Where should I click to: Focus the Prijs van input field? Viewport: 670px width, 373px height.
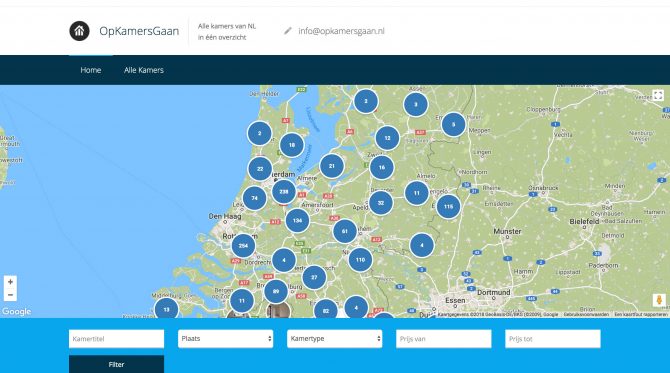(x=444, y=339)
